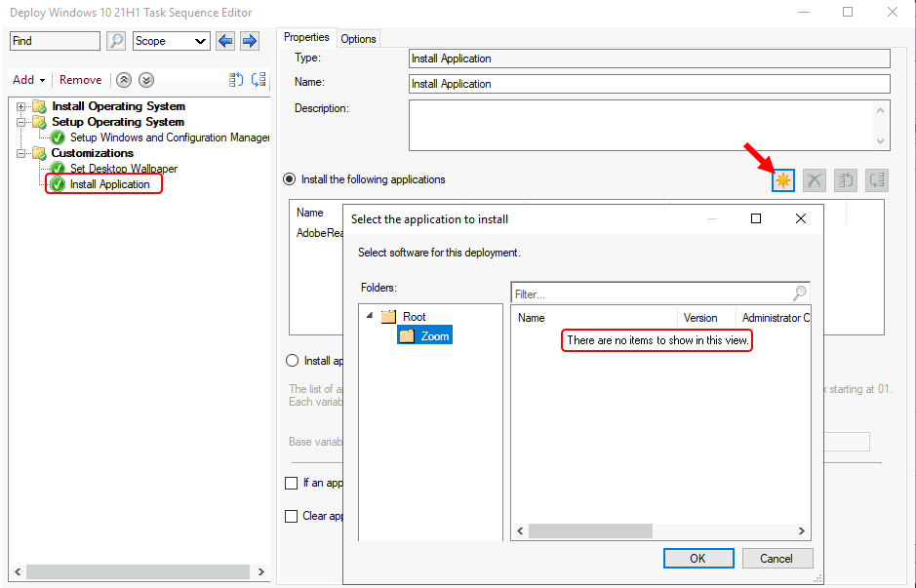Click the OK button in the dialog

[697, 558]
